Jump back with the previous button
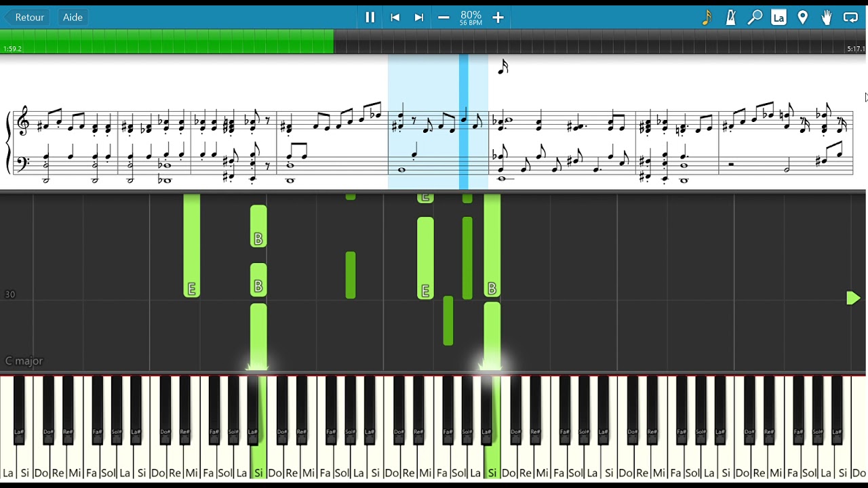The image size is (868, 488). coord(395,18)
